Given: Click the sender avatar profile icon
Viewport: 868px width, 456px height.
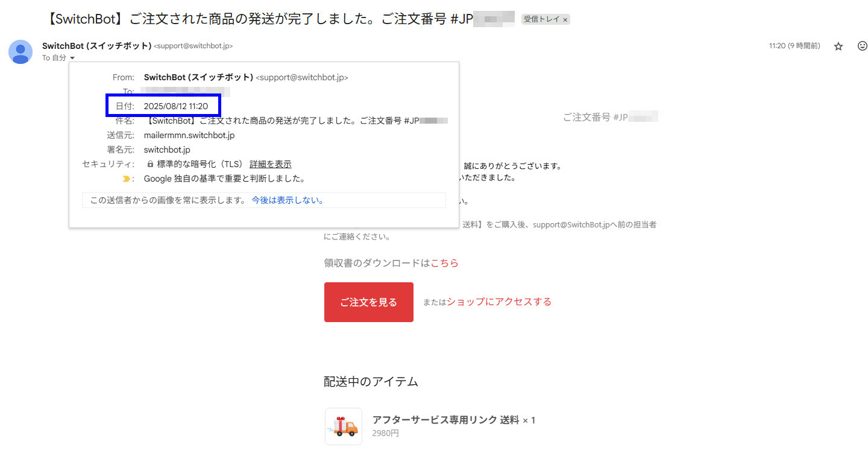Looking at the screenshot, I should [x=20, y=52].
